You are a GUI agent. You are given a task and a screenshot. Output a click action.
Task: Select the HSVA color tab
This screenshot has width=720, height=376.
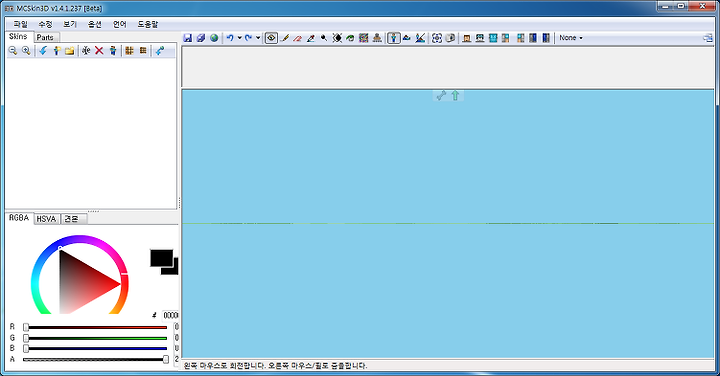[x=46, y=219]
